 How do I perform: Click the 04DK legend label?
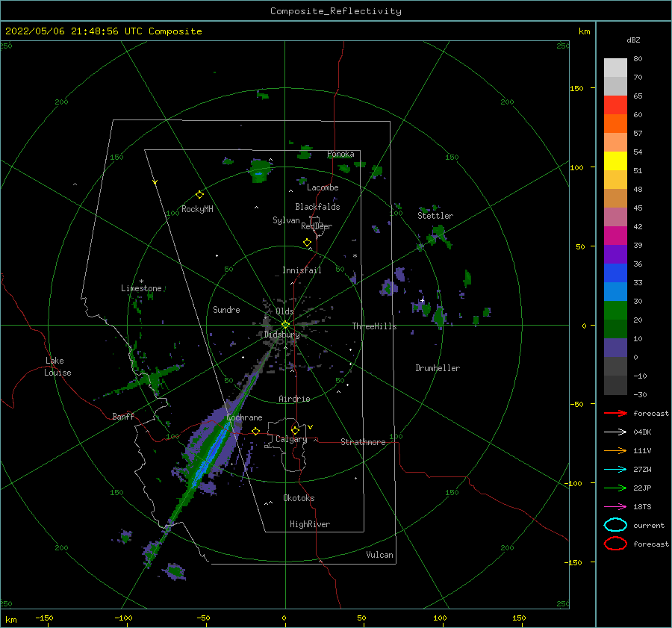(x=642, y=432)
